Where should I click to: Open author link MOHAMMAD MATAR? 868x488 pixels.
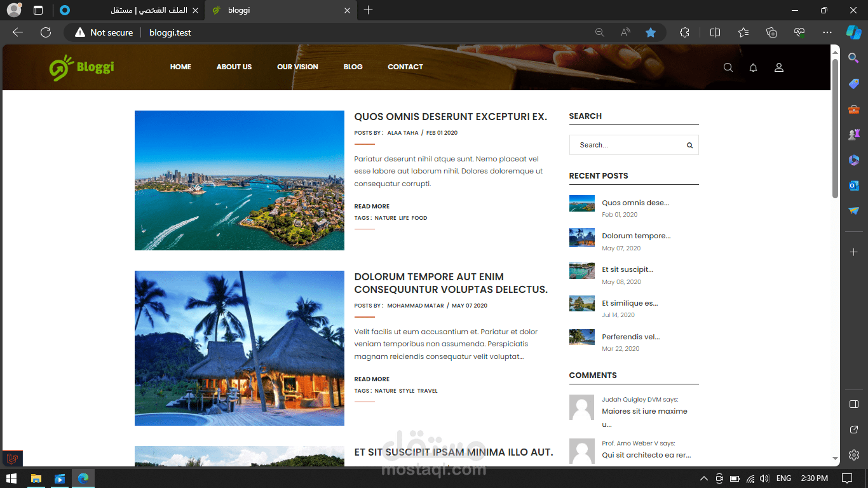416,306
